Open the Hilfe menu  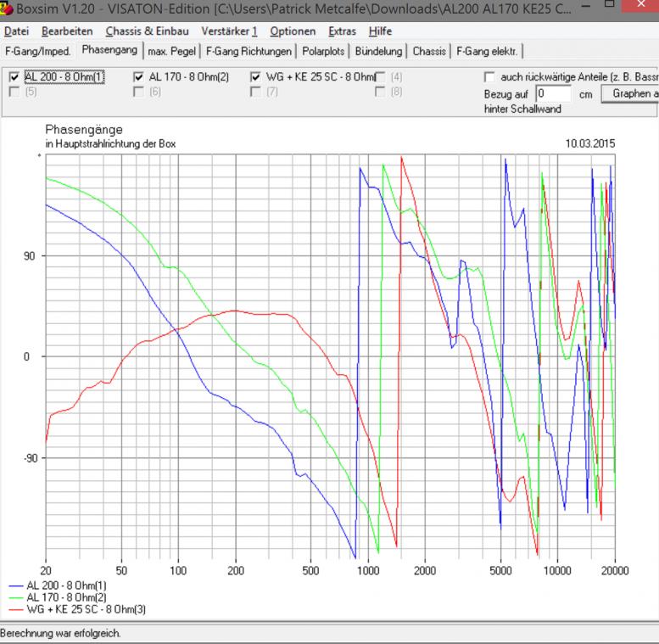(x=380, y=31)
